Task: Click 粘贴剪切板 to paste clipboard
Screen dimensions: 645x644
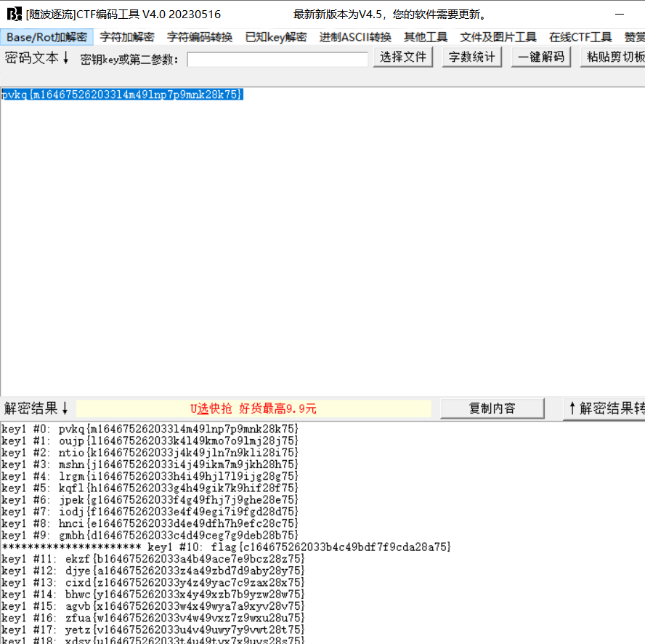Action: coord(614,56)
